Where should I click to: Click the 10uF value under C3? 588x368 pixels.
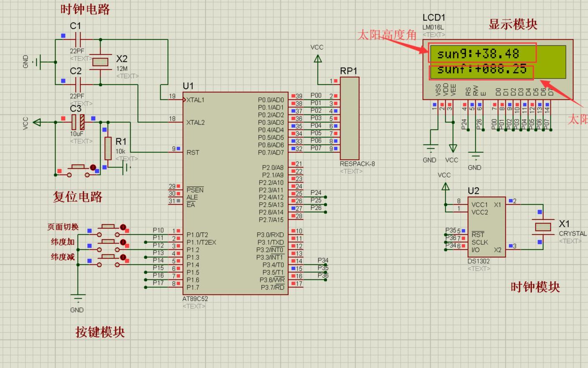click(x=77, y=134)
